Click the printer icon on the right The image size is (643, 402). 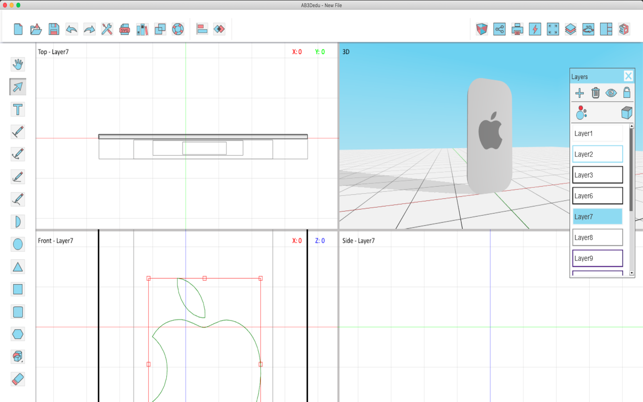click(518, 29)
